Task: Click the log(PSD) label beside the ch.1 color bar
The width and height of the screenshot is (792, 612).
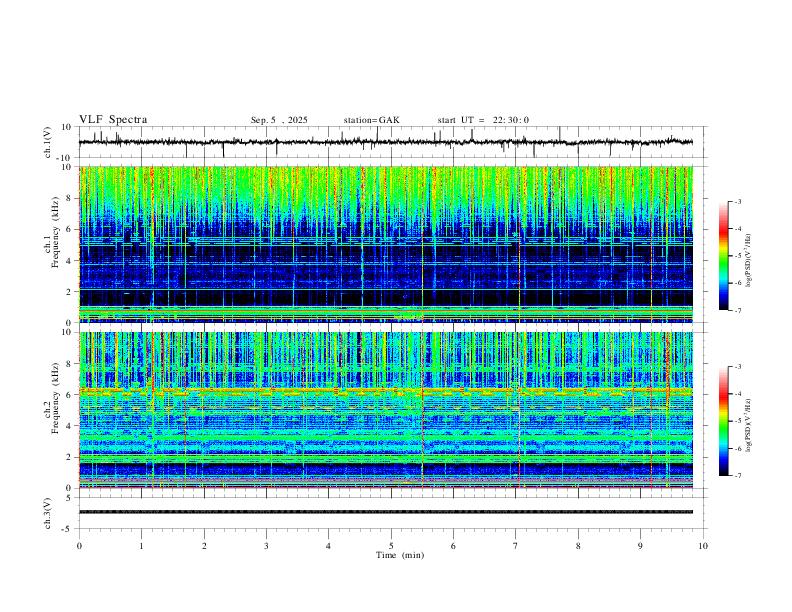Action: pyautogui.click(x=749, y=261)
